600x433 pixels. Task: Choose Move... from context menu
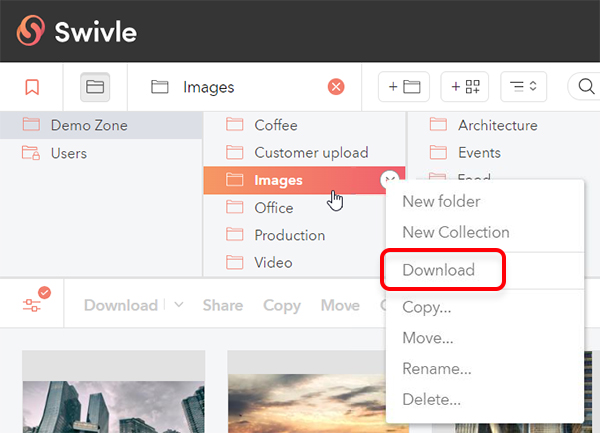(485, 338)
